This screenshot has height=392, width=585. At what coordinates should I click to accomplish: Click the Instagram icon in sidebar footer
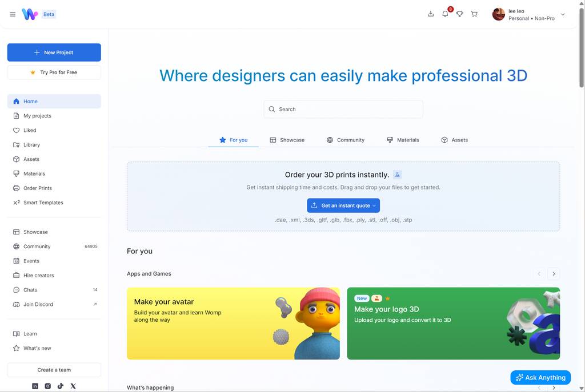(x=47, y=386)
